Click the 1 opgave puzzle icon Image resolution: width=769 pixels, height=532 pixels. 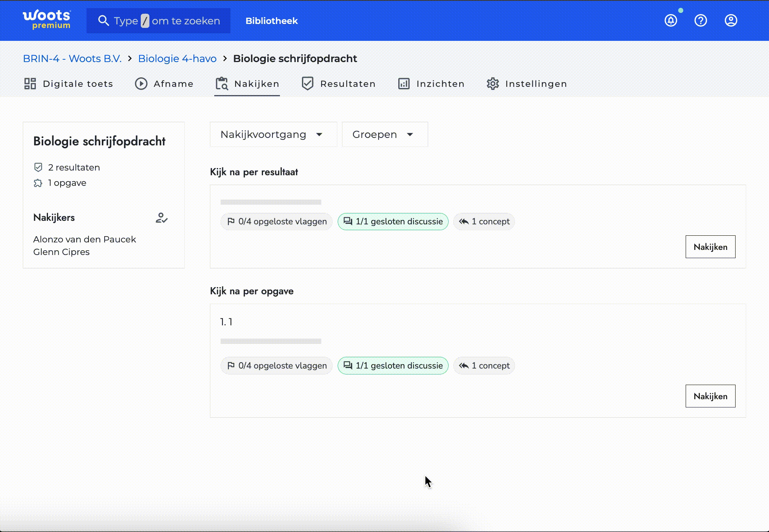[x=38, y=183]
